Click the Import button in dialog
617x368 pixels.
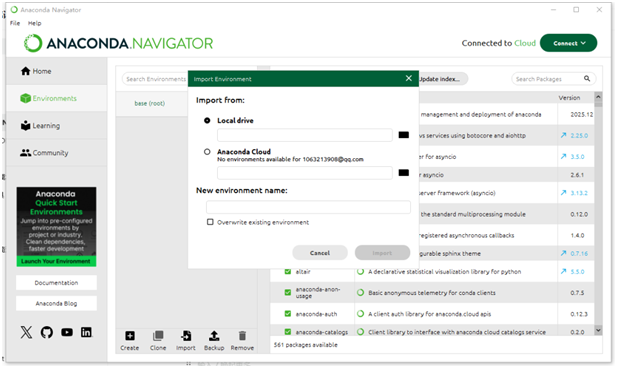[382, 253]
